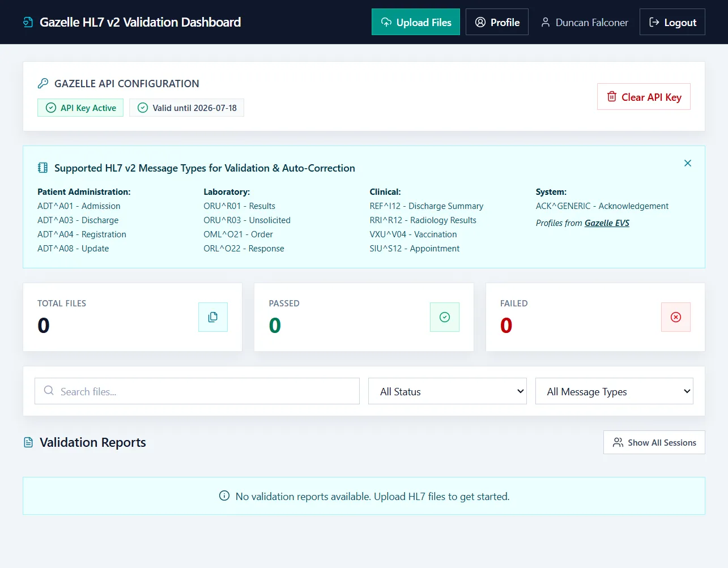Click the Logout button
The width and height of the screenshot is (728, 568).
pos(672,22)
